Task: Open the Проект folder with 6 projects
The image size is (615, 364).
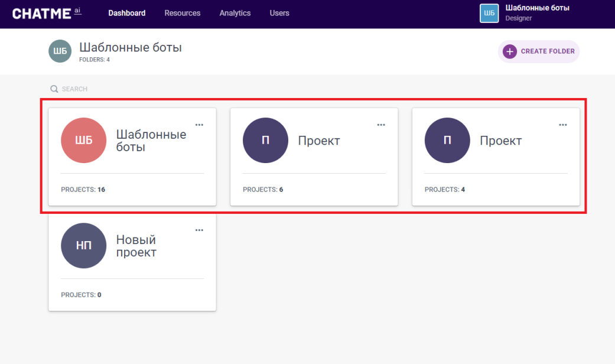Action: point(314,157)
